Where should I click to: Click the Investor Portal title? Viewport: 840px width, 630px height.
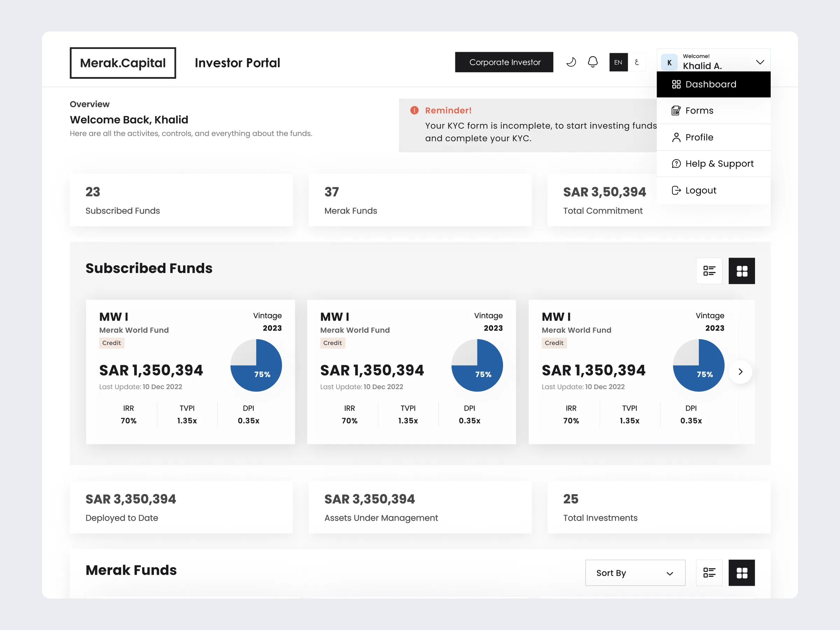237,63
